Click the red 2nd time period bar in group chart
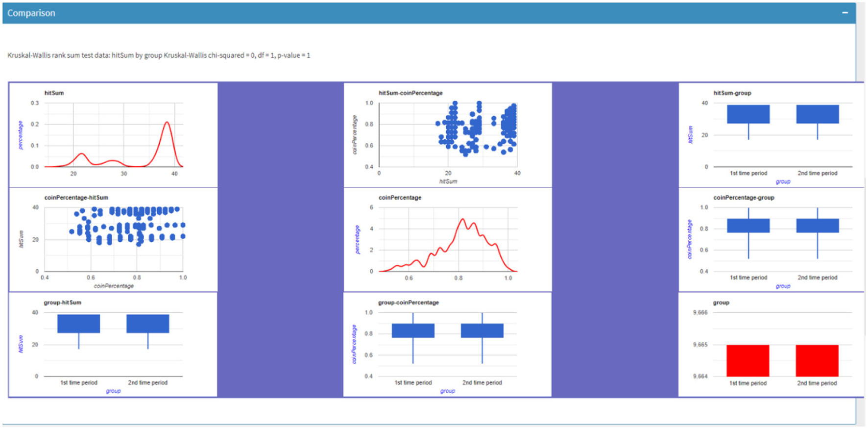Screen dimensions: 868x429 817,361
